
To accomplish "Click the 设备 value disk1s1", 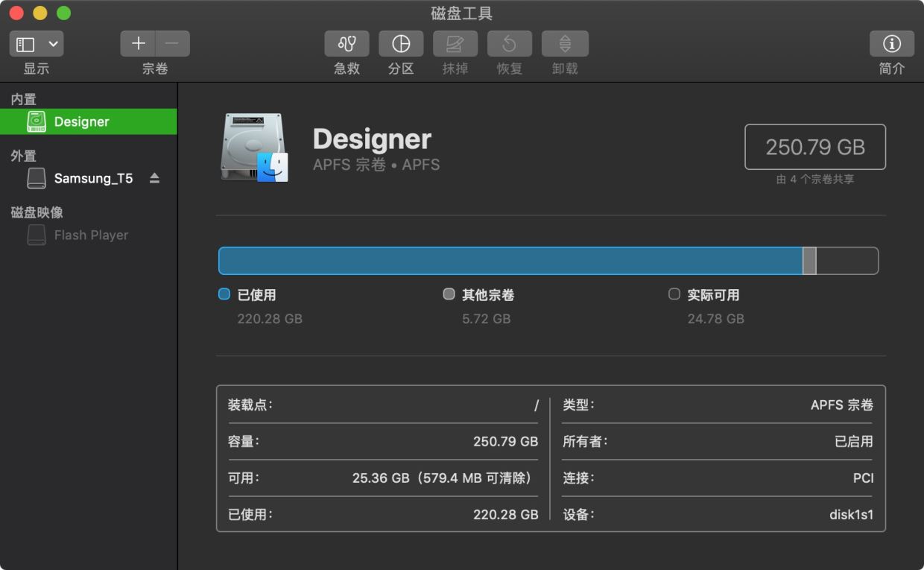I will pyautogui.click(x=852, y=515).
